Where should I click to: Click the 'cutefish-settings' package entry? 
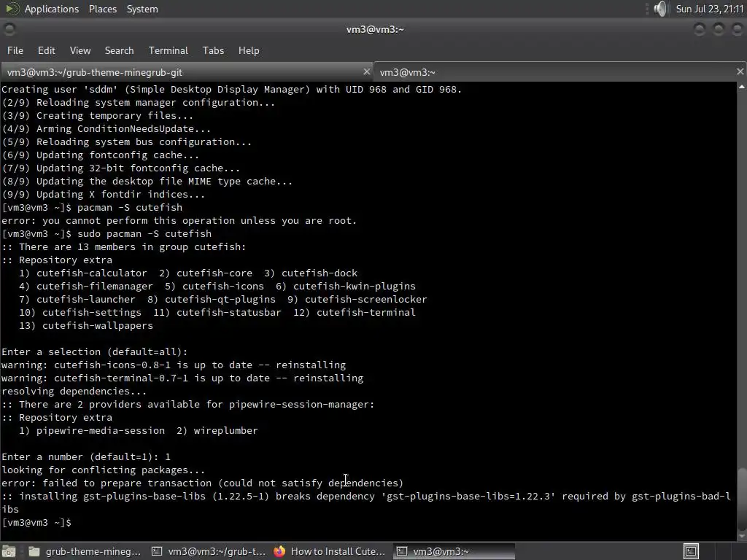point(91,312)
